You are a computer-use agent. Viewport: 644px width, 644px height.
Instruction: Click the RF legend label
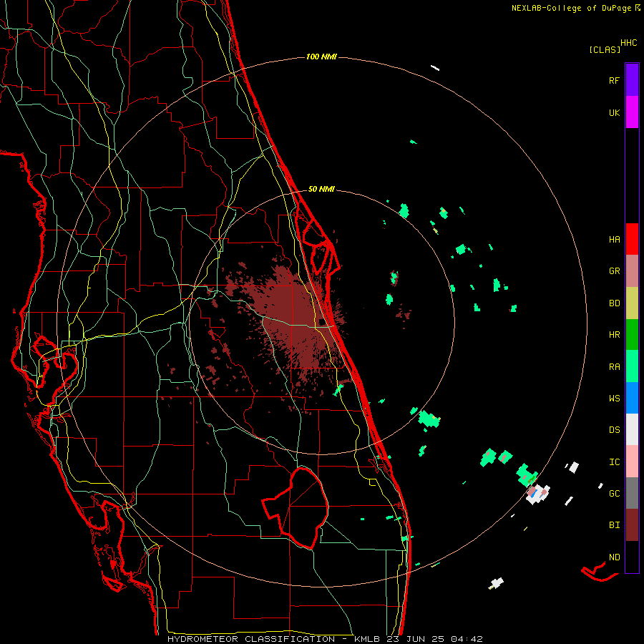tap(615, 81)
